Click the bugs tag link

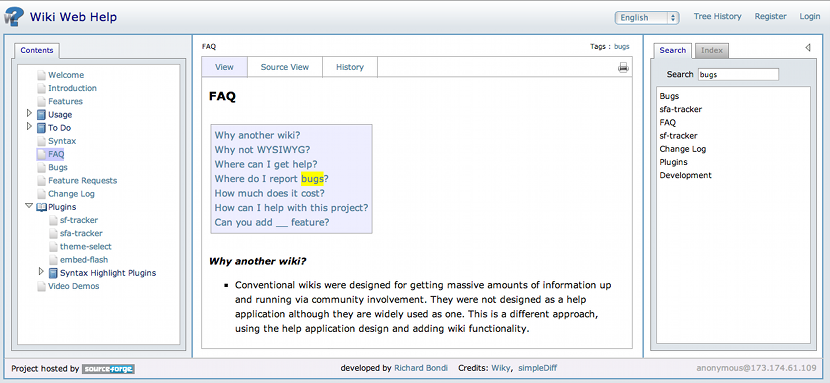(622, 47)
